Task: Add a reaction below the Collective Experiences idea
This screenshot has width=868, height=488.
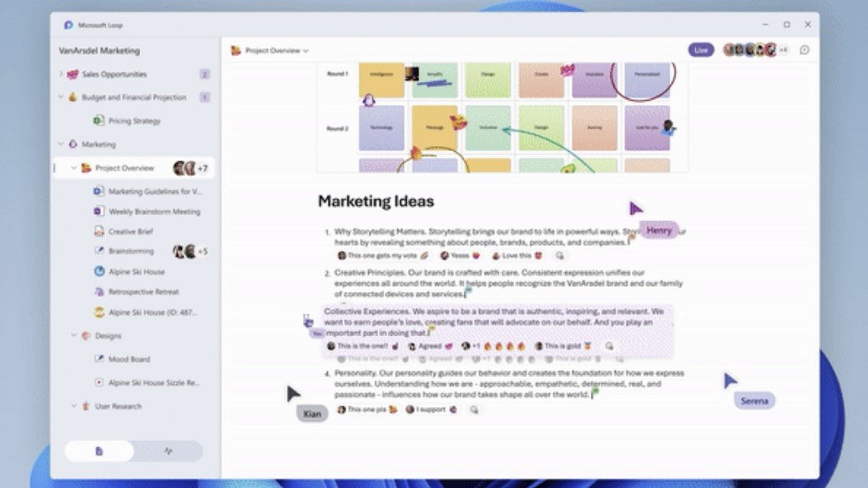Action: pyautogui.click(x=609, y=346)
